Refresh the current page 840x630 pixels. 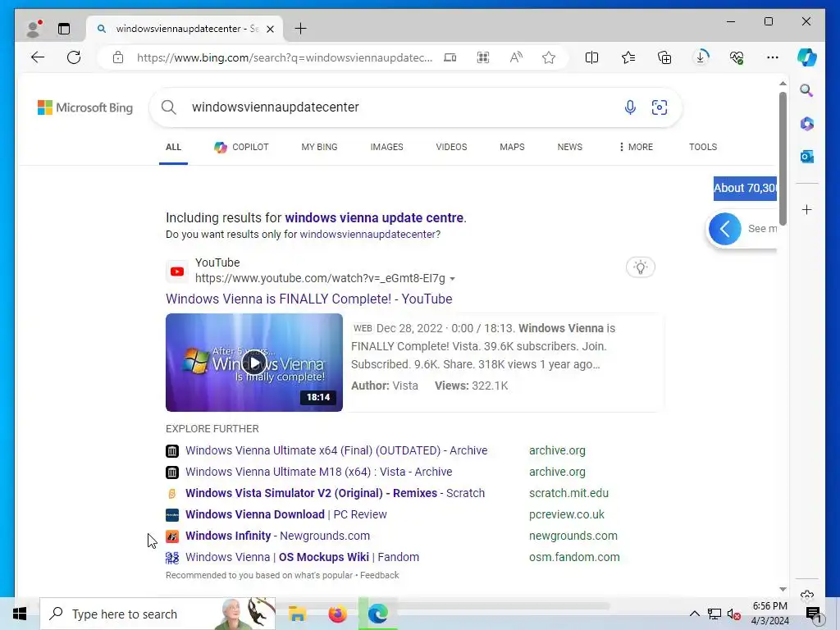tap(74, 57)
